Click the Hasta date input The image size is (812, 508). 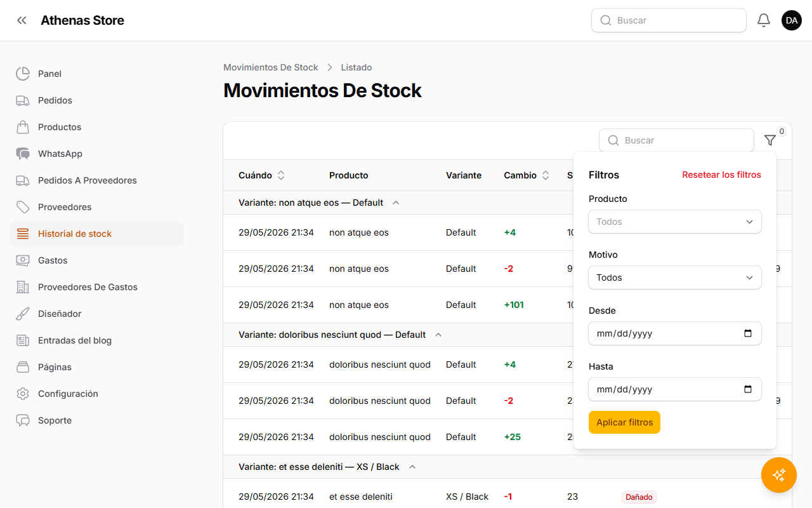click(x=675, y=389)
